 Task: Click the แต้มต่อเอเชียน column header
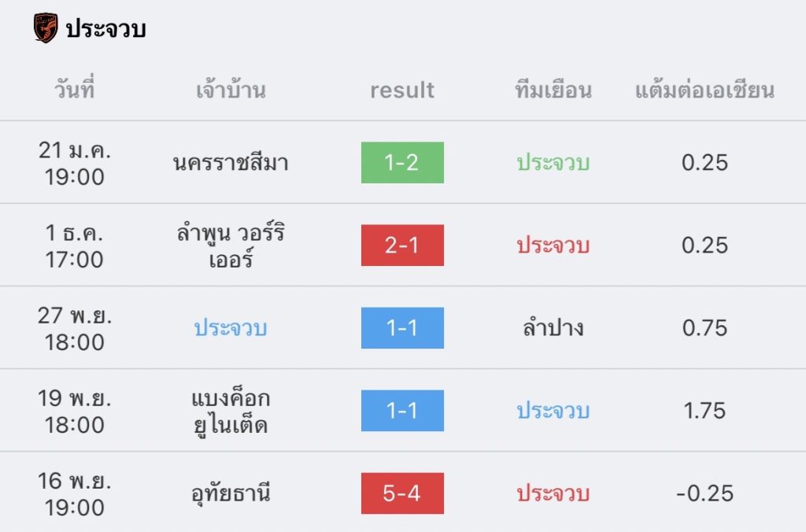coord(704,91)
